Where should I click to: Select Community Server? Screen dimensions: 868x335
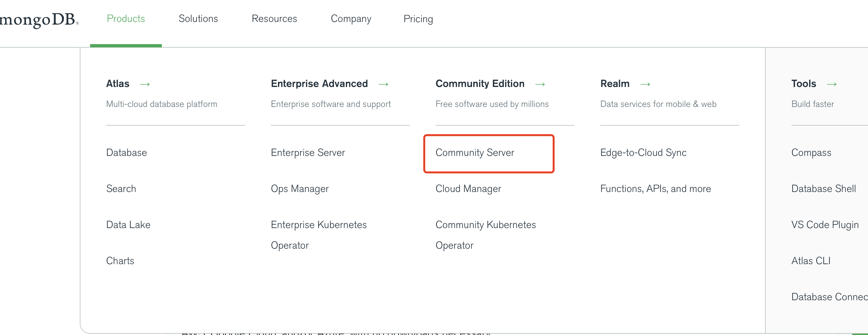pos(475,153)
